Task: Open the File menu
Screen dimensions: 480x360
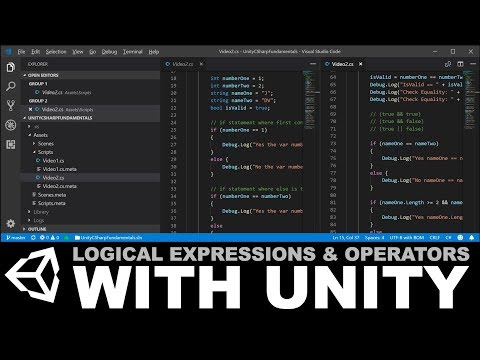Action: [x=21, y=52]
